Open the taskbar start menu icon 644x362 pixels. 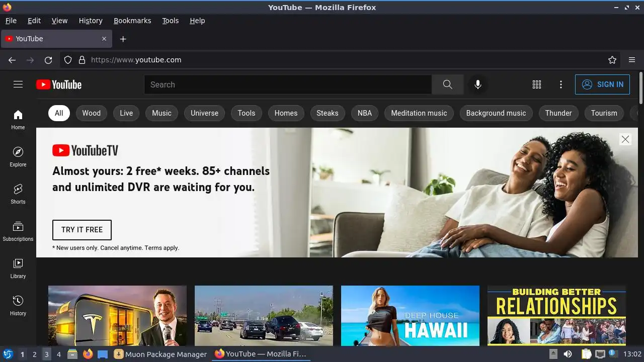click(8, 354)
